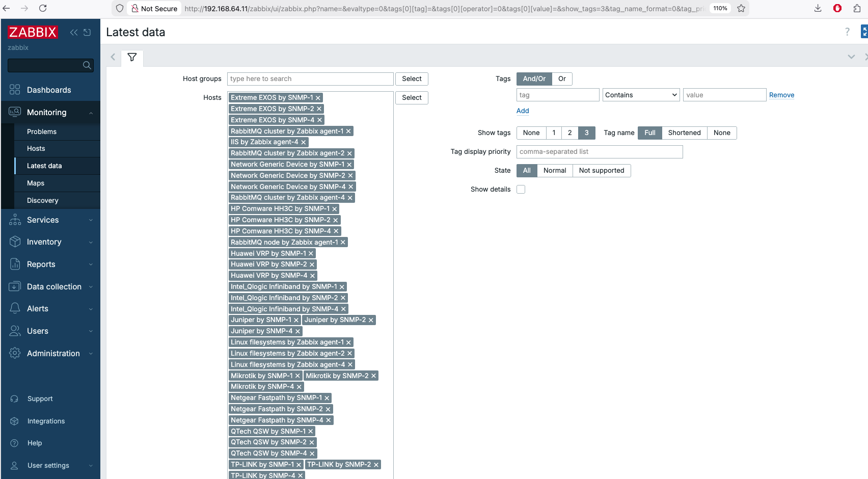The image size is (868, 479).
Task: Reload the page in the browser
Action: [x=43, y=8]
